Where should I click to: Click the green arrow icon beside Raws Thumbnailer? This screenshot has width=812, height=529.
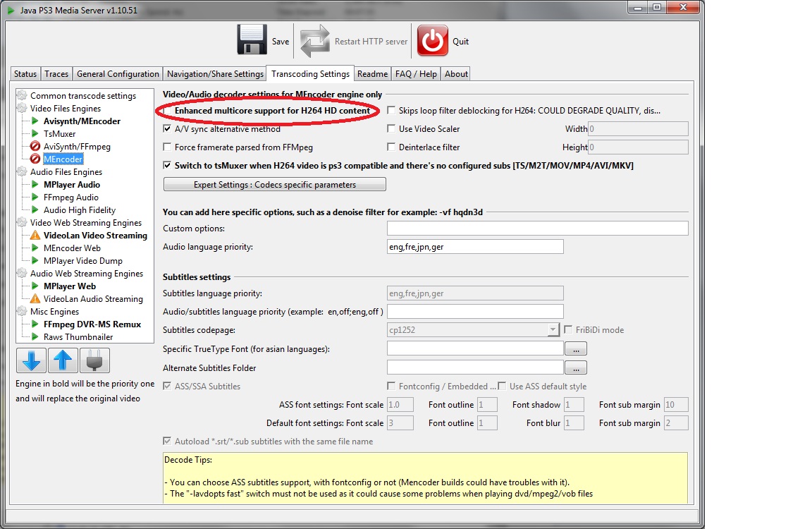[x=35, y=336]
